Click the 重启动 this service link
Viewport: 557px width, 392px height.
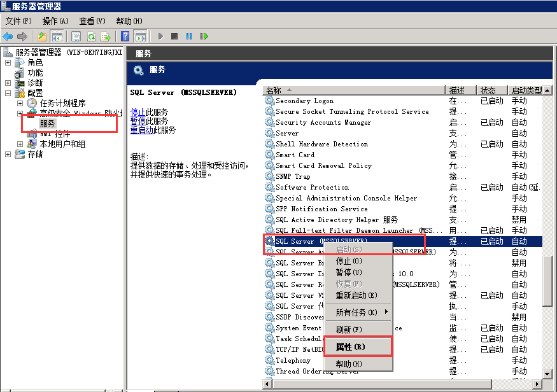[142, 130]
